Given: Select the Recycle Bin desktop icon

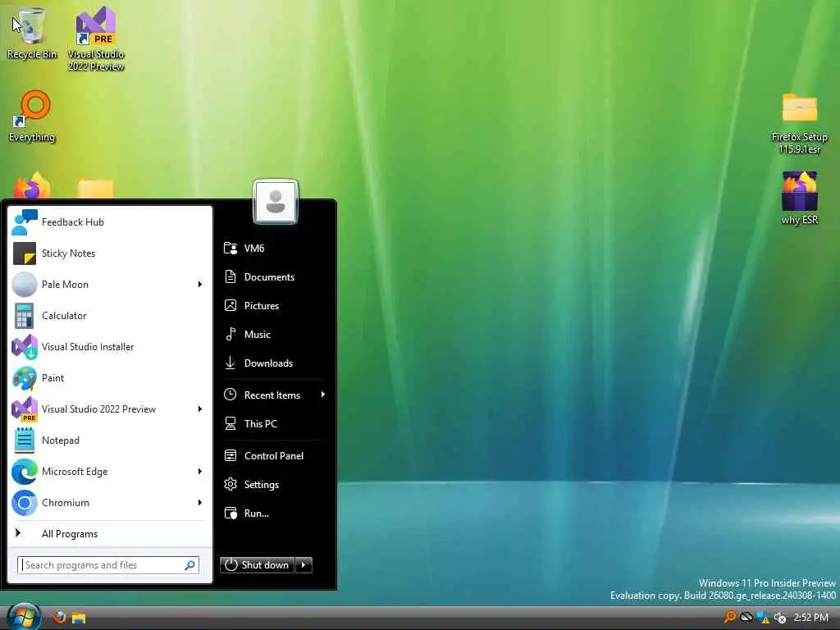Looking at the screenshot, I should coord(31,33).
